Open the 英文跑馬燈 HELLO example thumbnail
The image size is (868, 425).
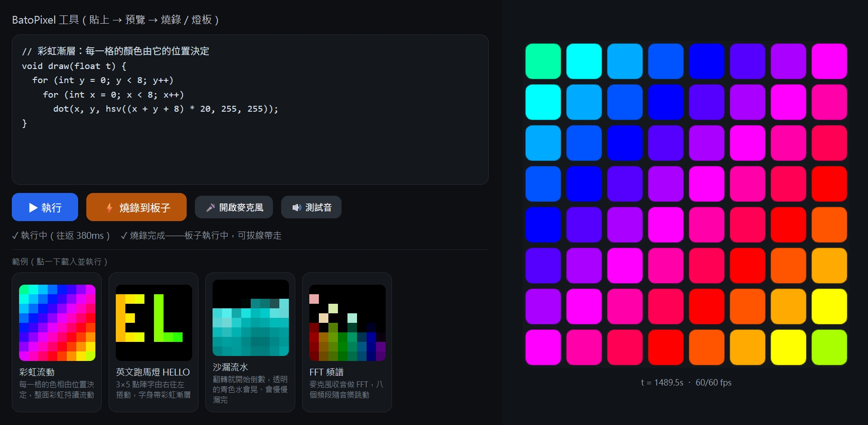(x=154, y=323)
